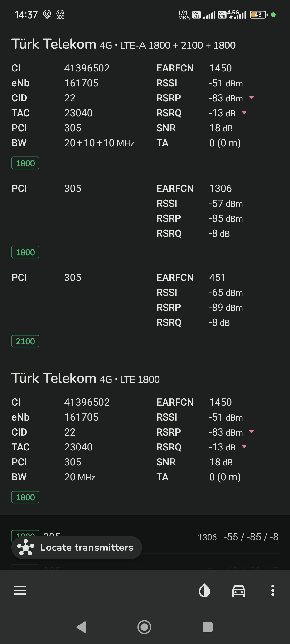Image resolution: width=290 pixels, height=644 pixels.
Task: Open the three-dots overflow menu
Action: pos(273,590)
